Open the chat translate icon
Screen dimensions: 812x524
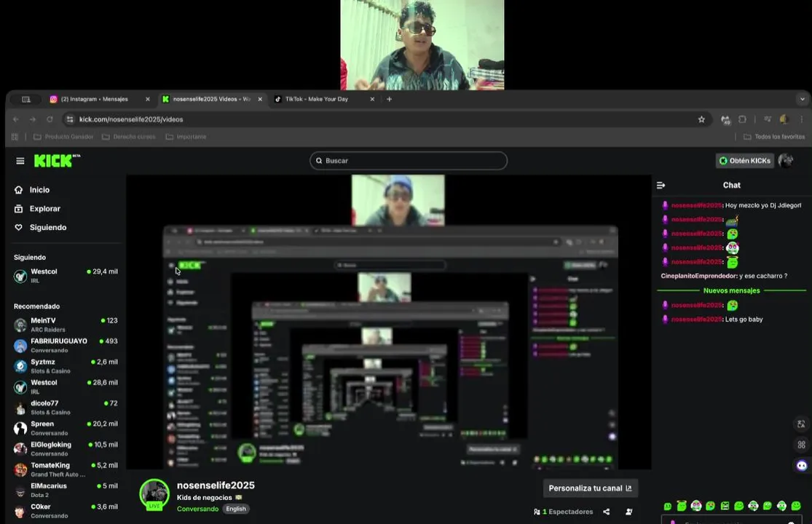tap(801, 424)
